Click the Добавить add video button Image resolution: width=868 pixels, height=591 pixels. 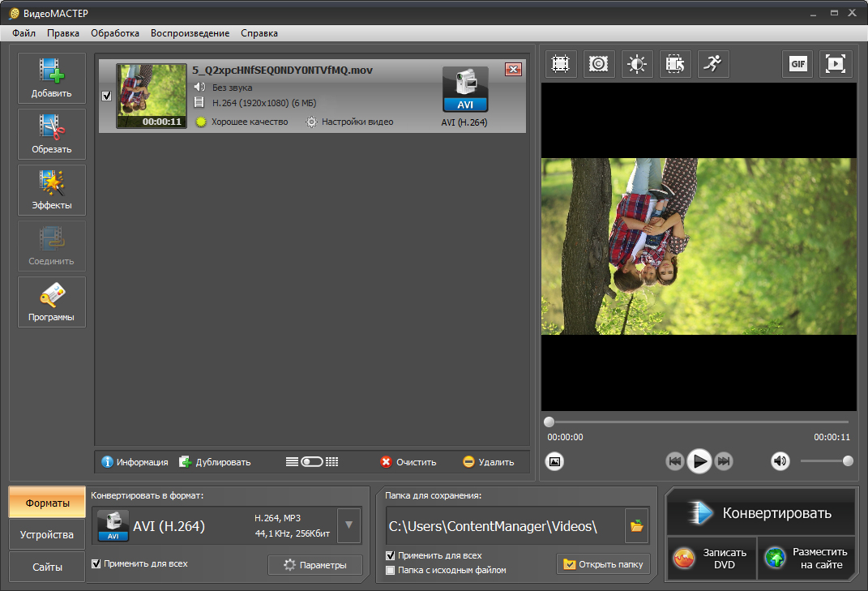(x=52, y=79)
